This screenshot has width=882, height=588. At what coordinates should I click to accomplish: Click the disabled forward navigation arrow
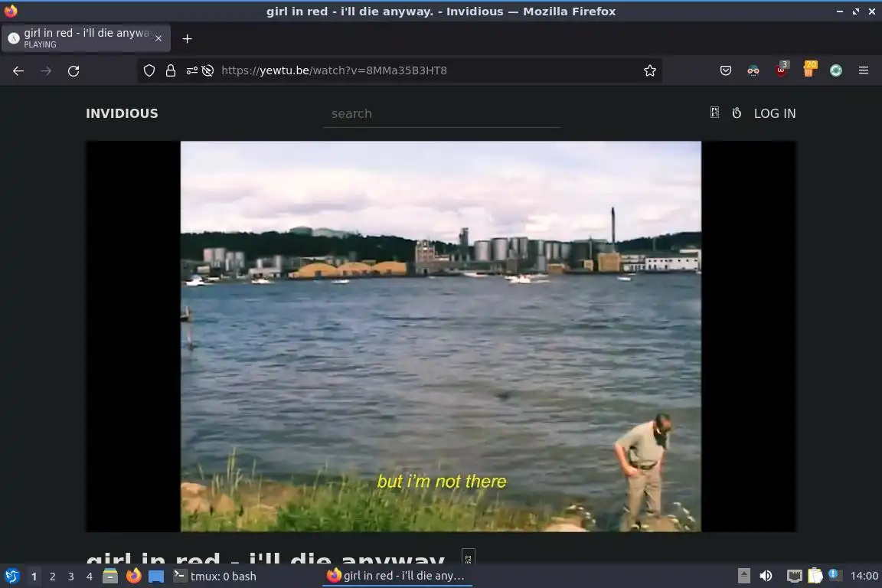coord(46,71)
